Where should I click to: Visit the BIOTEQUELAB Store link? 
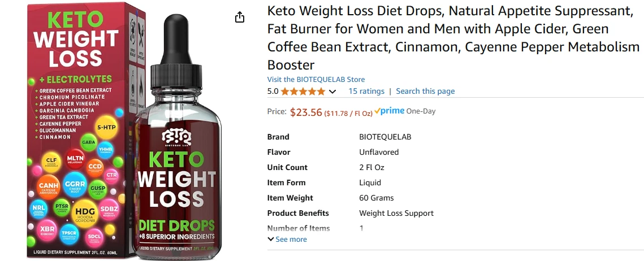(x=316, y=80)
